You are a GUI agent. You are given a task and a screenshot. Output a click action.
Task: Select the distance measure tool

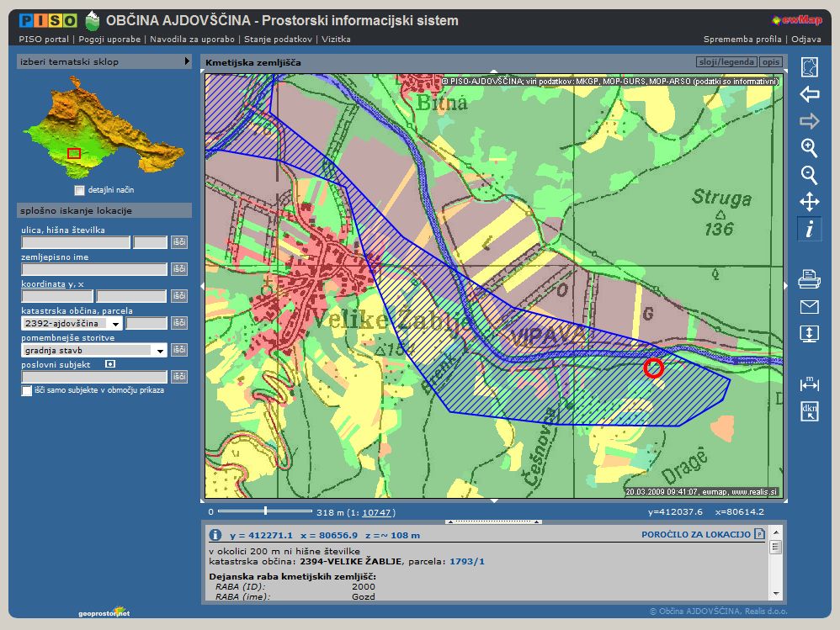tap(809, 384)
